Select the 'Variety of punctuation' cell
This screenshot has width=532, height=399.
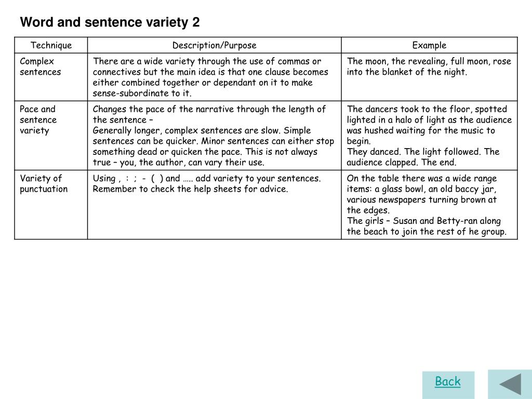tap(51, 205)
